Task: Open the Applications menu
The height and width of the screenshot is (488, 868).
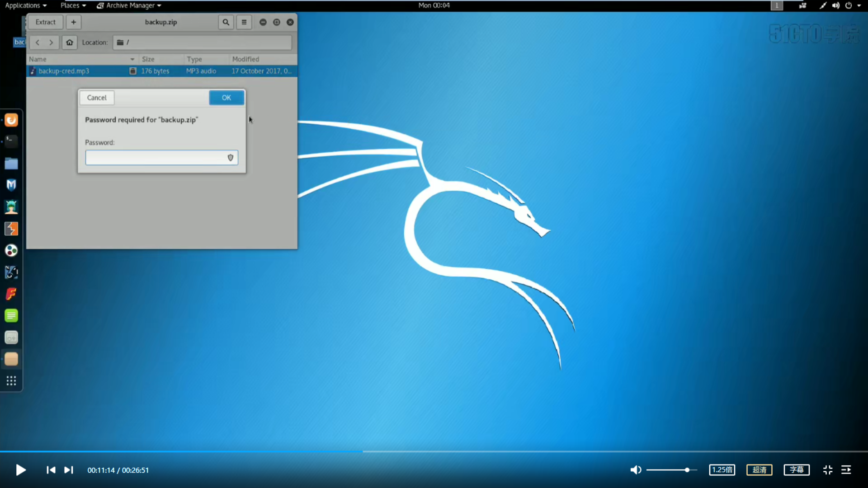Action: click(26, 5)
